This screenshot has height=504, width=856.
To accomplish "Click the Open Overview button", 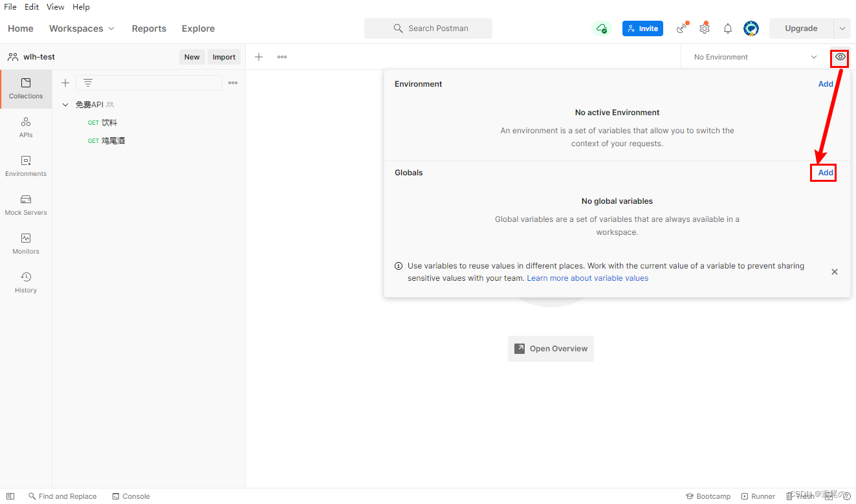I will 551,349.
